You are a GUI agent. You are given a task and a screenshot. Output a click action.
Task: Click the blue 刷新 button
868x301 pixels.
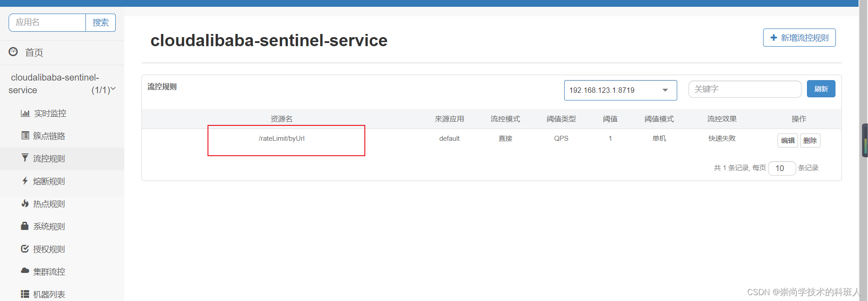(x=821, y=89)
